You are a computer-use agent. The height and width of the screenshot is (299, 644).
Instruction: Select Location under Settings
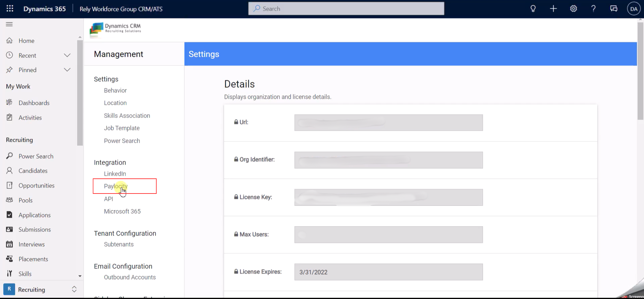[115, 103]
